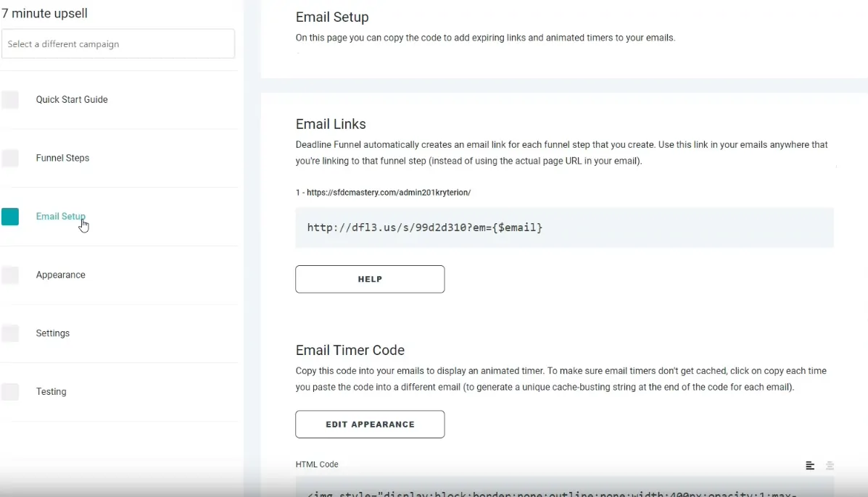The width and height of the screenshot is (868, 497).
Task: Click the Settings sidebar icon
Action: click(10, 333)
